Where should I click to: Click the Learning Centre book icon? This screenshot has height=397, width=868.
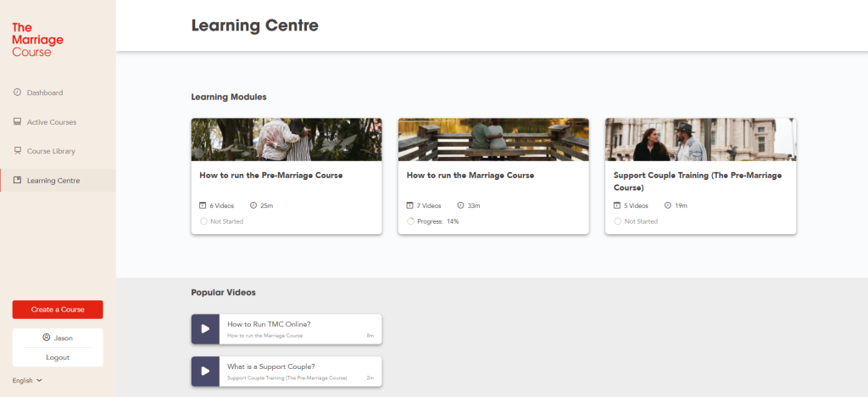pyautogui.click(x=17, y=180)
